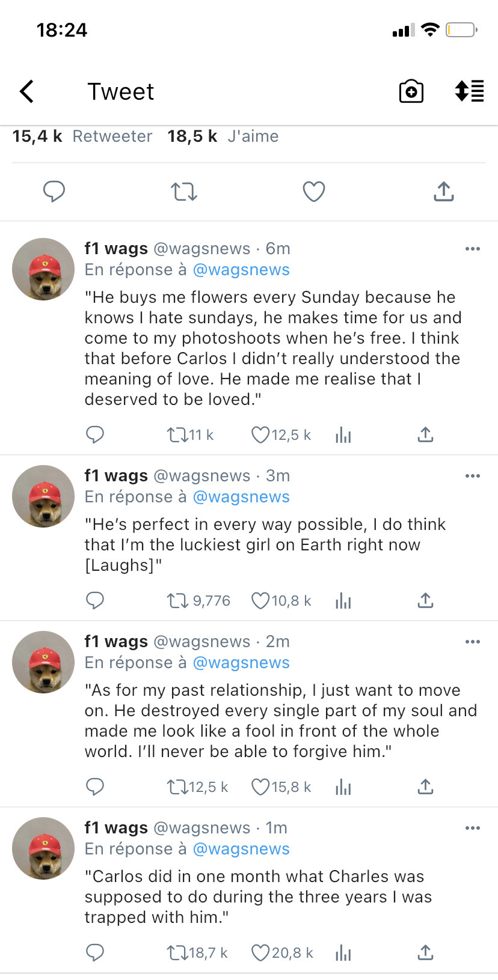Retweet the main tweet using action bar
The width and height of the screenshot is (498, 980).
pyautogui.click(x=184, y=192)
